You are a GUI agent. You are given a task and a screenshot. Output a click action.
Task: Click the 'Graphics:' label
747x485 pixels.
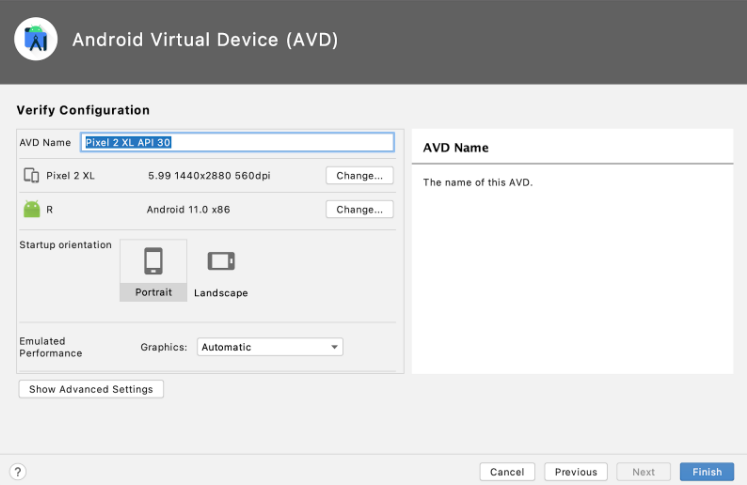point(163,347)
